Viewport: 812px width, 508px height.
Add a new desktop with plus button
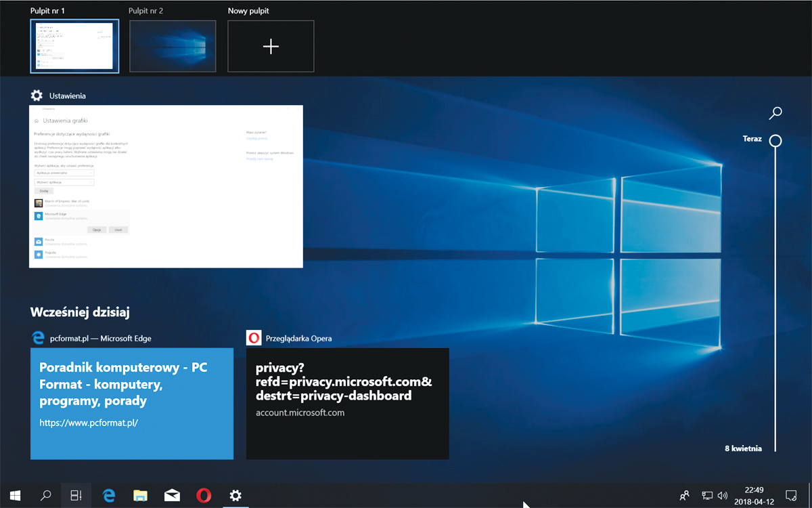click(271, 46)
